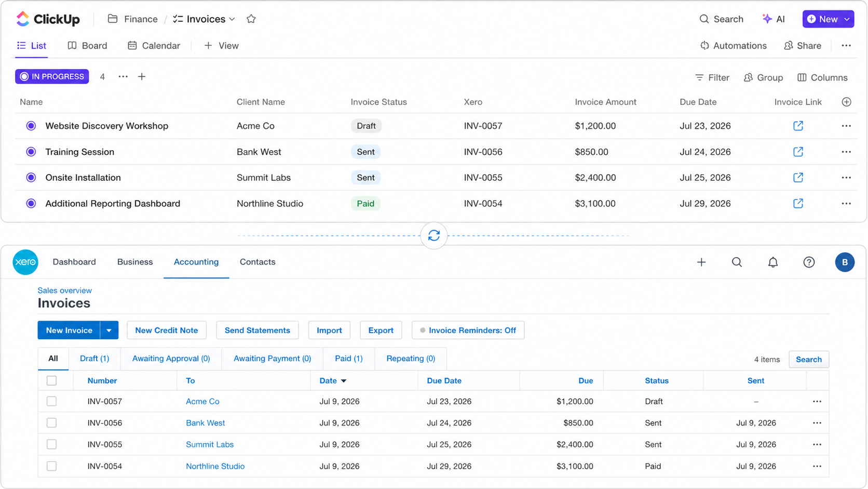Click the Xero logo

[x=25, y=262]
